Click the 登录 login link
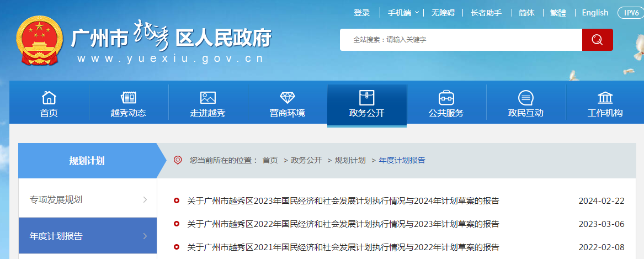Screen dimensions: 644x259 click(361, 13)
